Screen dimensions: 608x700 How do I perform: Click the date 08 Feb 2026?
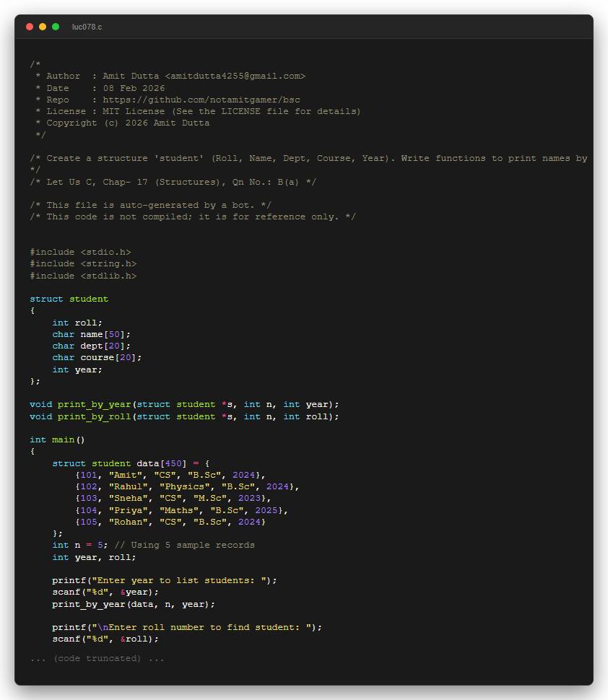[x=134, y=88]
